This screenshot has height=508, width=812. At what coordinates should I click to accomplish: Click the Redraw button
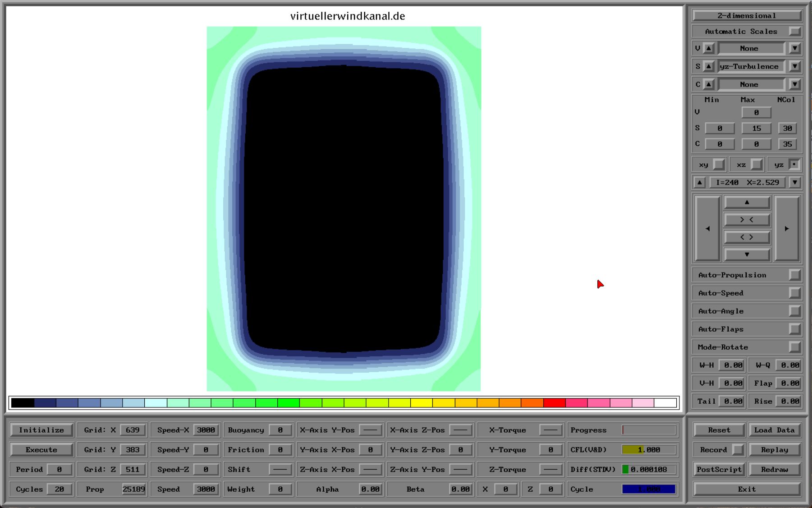[x=774, y=469]
